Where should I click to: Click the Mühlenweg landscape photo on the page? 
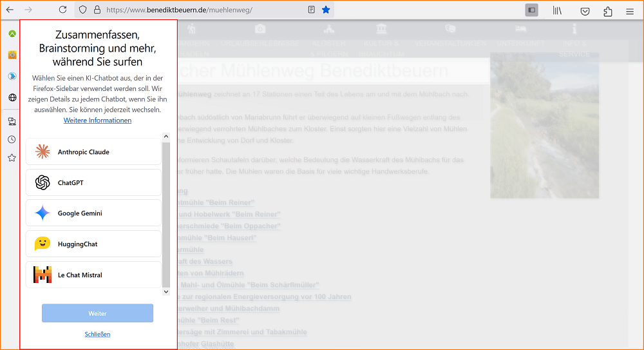pyautogui.click(x=544, y=125)
